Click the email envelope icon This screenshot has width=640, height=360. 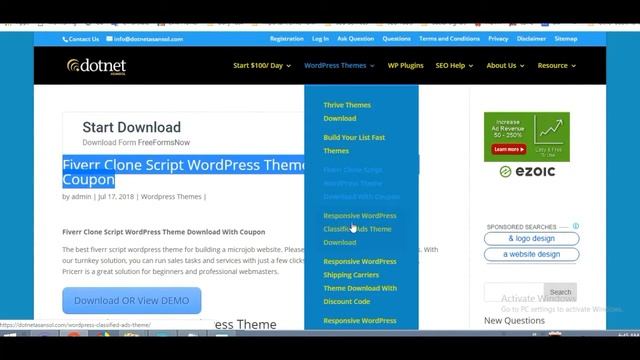(x=109, y=39)
